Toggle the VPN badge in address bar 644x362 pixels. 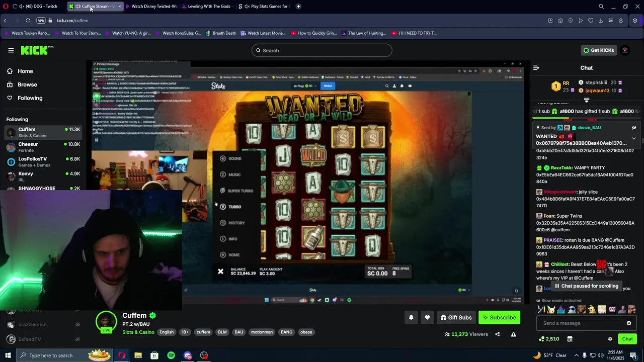coord(41,21)
